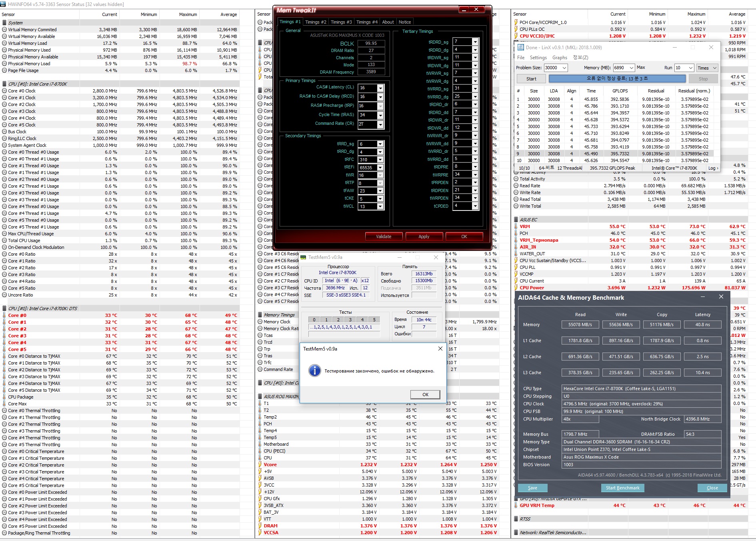Click the LinX completion progress bar
The width and height of the screenshot is (756, 541).
pyautogui.click(x=617, y=79)
